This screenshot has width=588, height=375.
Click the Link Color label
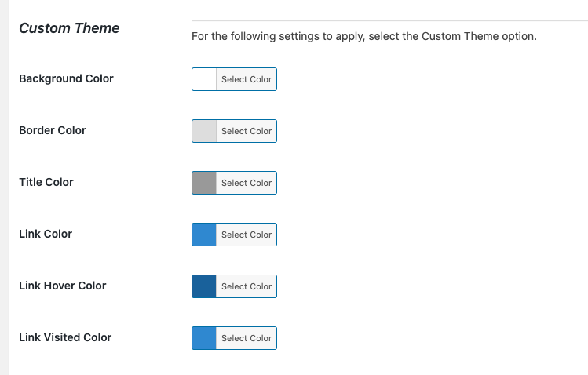pyautogui.click(x=46, y=234)
